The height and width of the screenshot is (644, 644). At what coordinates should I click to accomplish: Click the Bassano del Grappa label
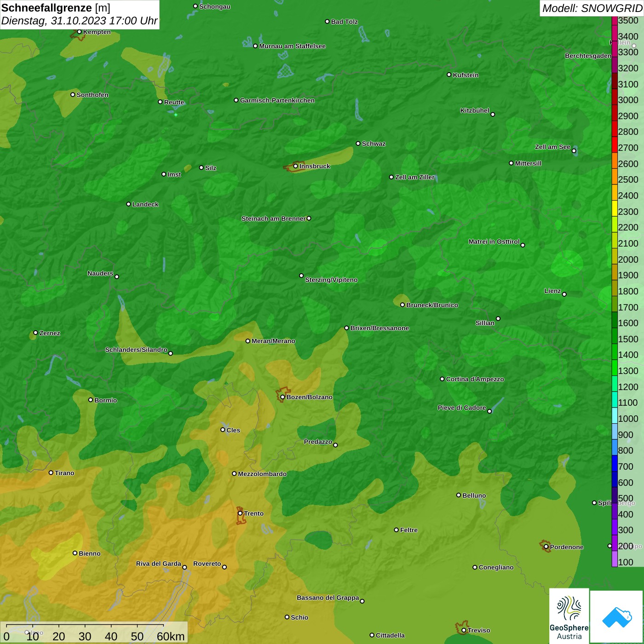[328, 598]
